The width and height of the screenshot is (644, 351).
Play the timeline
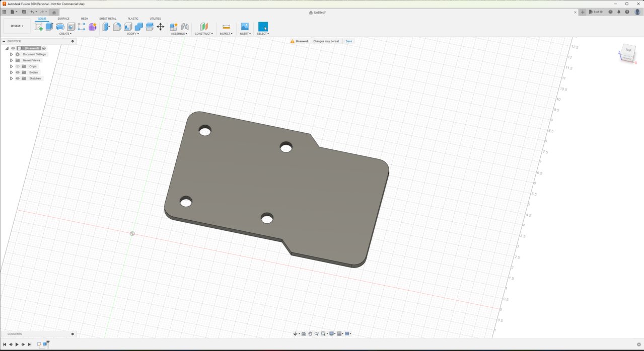coord(17,344)
